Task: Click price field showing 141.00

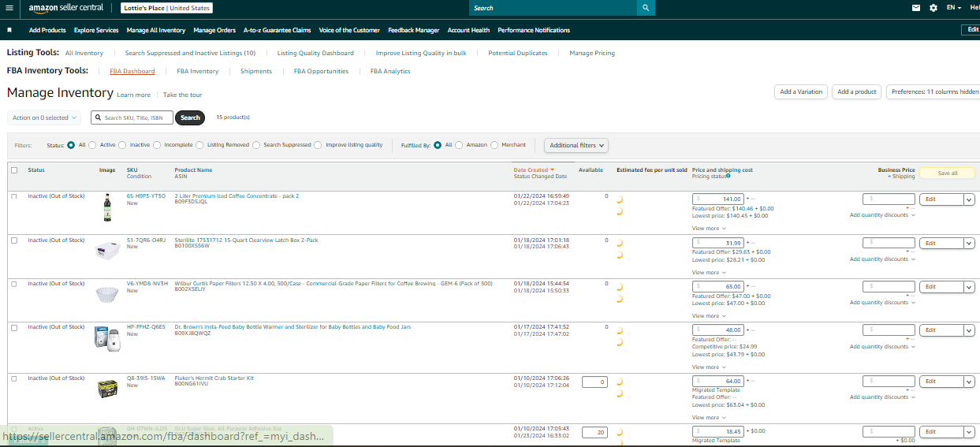Action: (717, 199)
